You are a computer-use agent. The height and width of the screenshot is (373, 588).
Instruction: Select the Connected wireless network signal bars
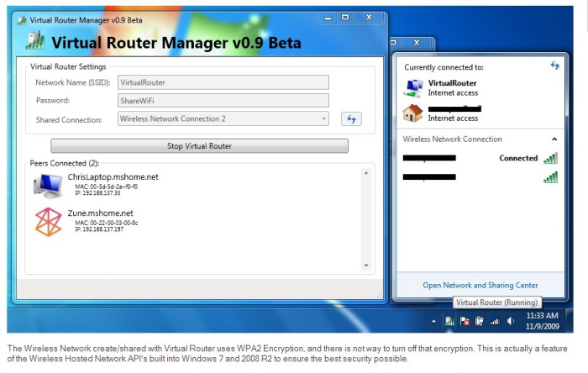550,158
